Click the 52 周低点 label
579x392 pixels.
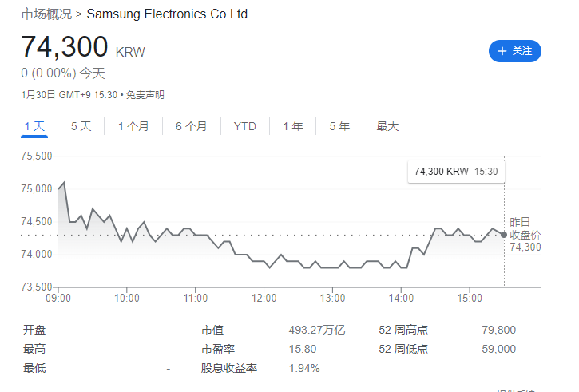tap(403, 349)
